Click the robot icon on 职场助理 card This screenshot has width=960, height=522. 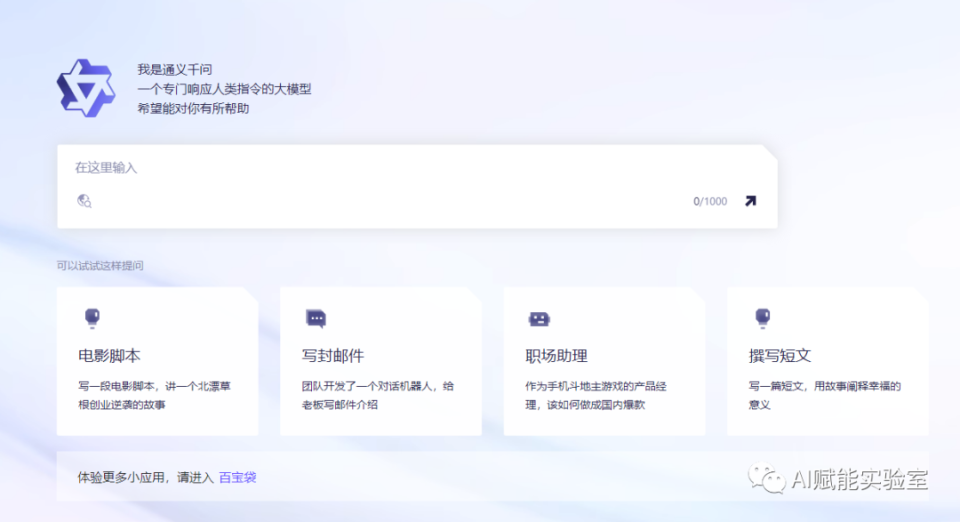tap(539, 319)
